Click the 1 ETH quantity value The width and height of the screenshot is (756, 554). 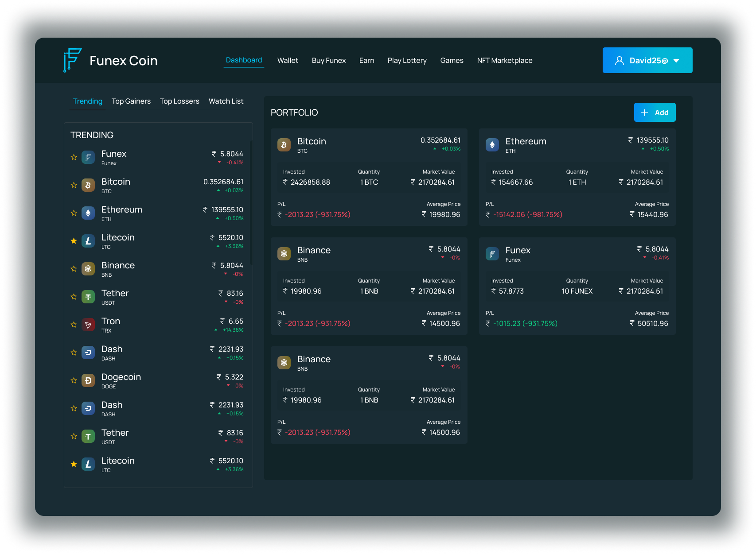point(577,182)
